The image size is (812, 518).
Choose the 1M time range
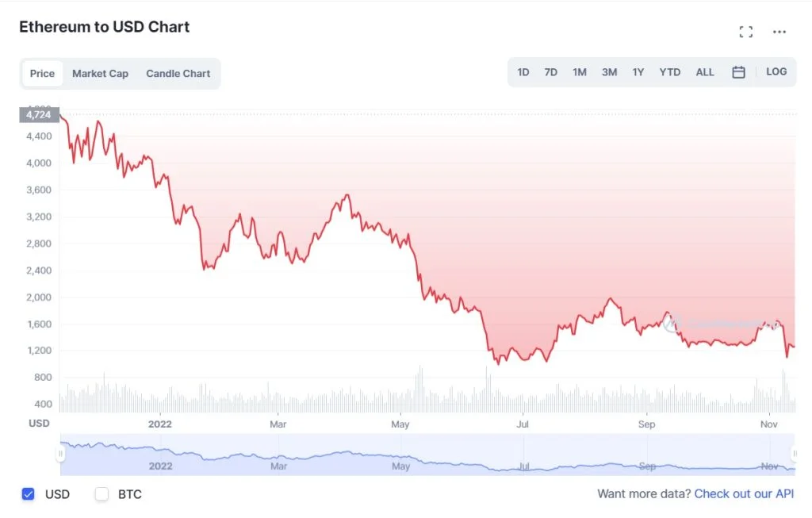[x=580, y=72]
